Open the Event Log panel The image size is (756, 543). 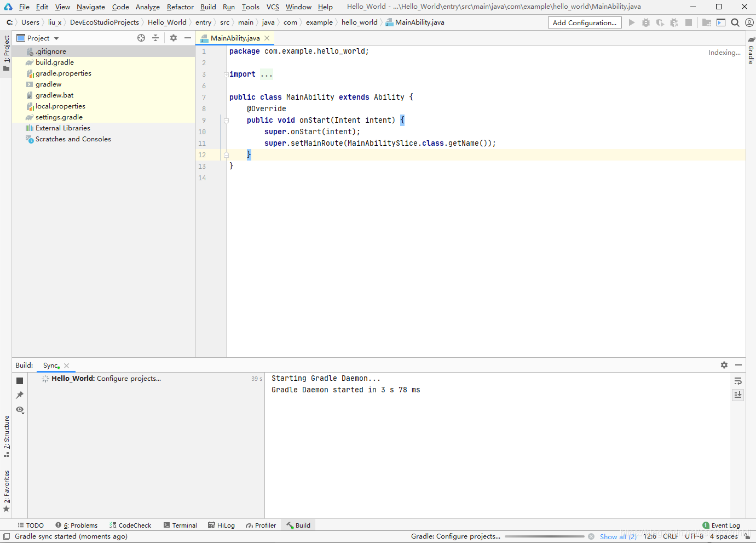[x=721, y=525]
